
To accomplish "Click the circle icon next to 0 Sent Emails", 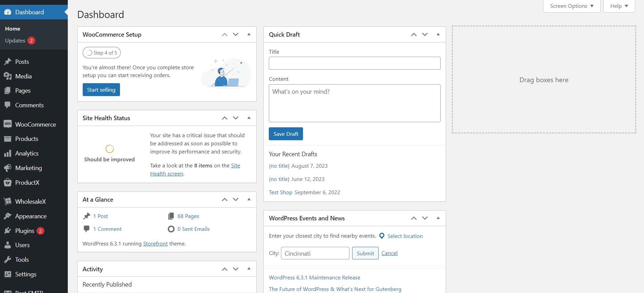I will pyautogui.click(x=171, y=229).
